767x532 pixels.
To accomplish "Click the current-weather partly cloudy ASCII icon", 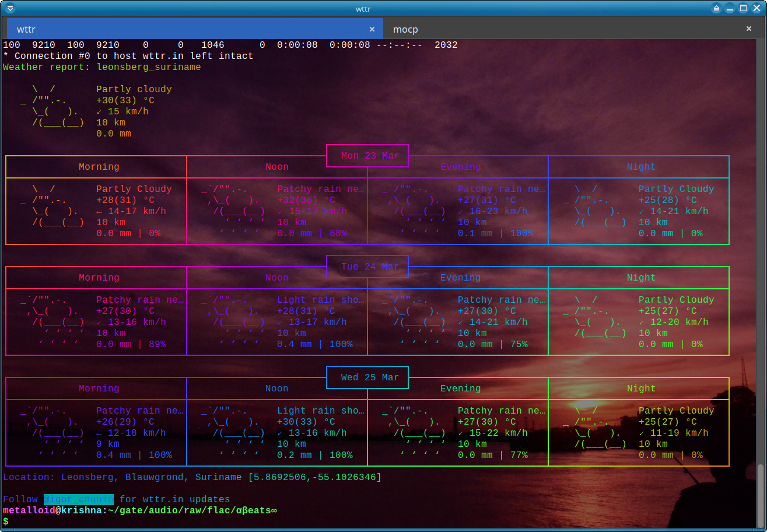I will coord(52,106).
